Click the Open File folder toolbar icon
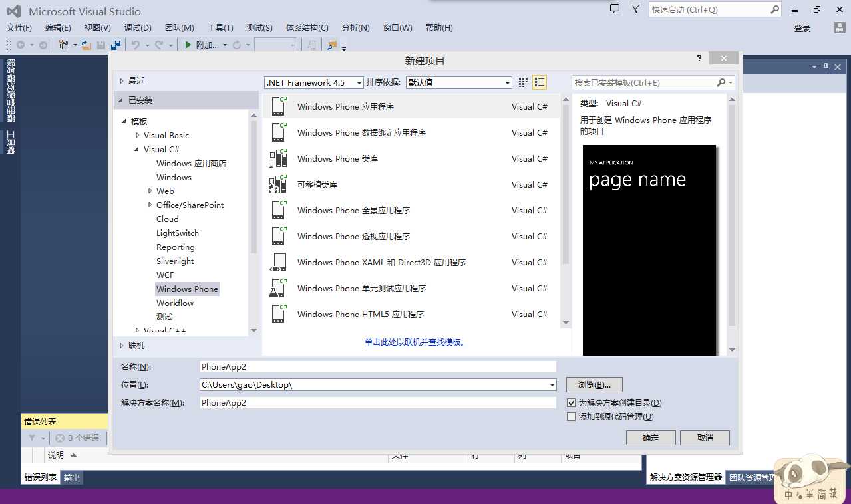 click(86, 45)
